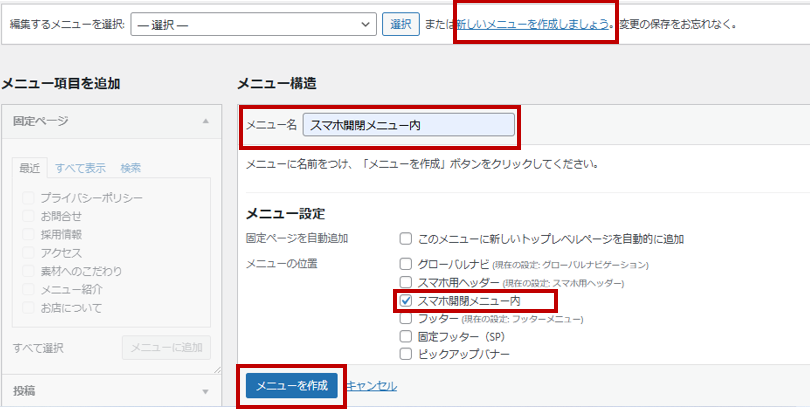Click the すべて選択 link
Viewport: 810px width, 415px height.
pyautogui.click(x=39, y=347)
